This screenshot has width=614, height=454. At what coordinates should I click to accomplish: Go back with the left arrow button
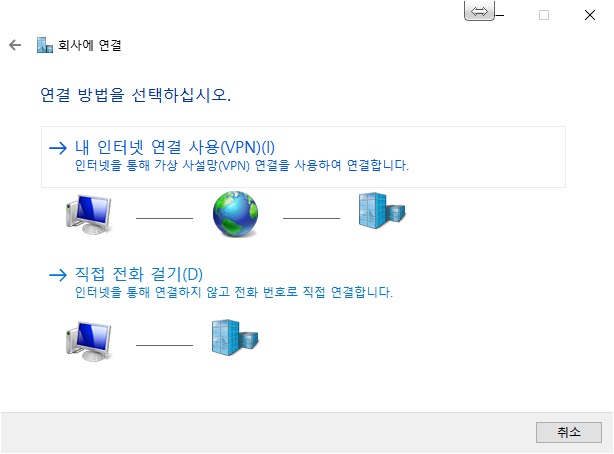point(15,45)
